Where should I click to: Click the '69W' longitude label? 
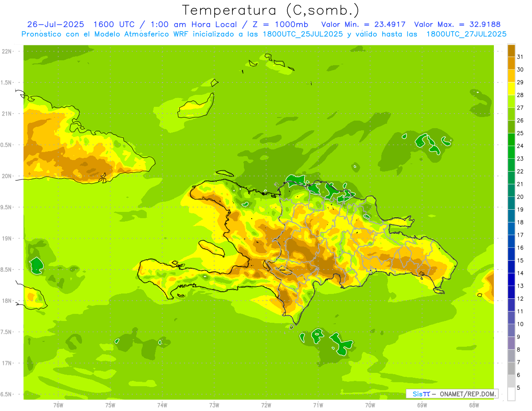coord(422,405)
